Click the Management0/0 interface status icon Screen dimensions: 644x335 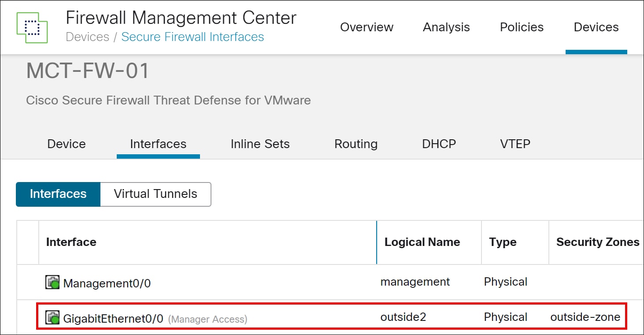pos(52,283)
